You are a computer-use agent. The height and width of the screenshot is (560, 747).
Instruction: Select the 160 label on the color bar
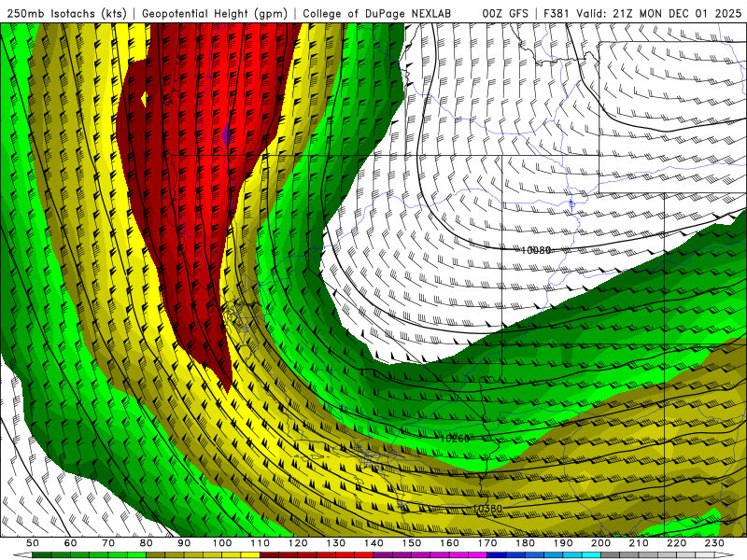[x=449, y=543]
